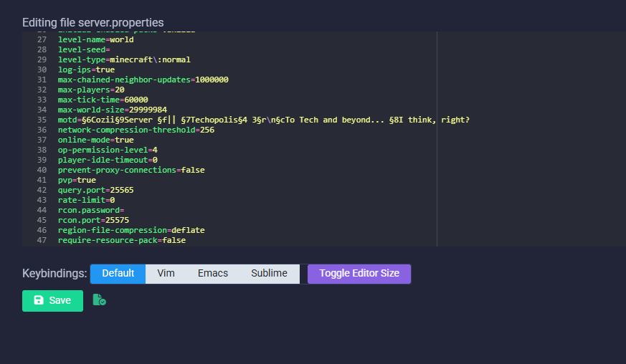Click line number 35 in gutter
This screenshot has height=364, width=626.
tap(42, 120)
